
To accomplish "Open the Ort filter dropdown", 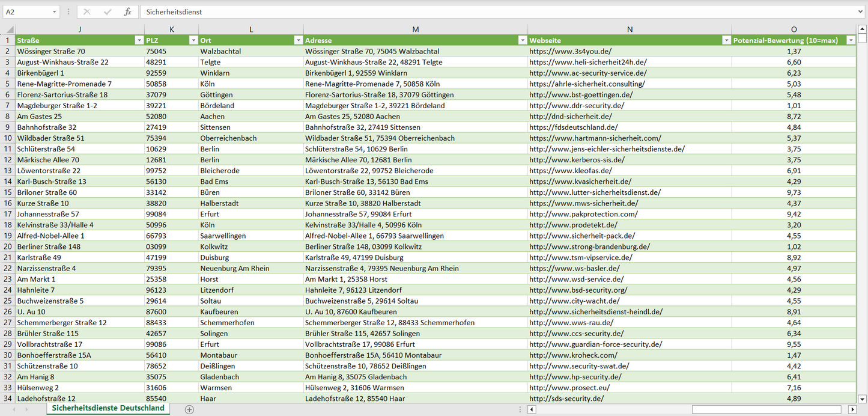I will (298, 40).
